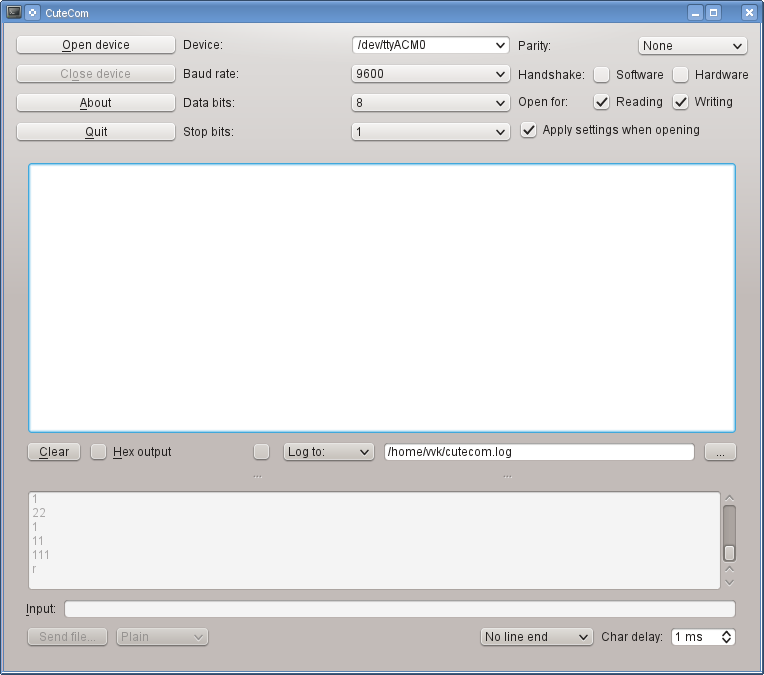Uncheck Open for Reading
This screenshot has height=675, width=764.
[602, 102]
